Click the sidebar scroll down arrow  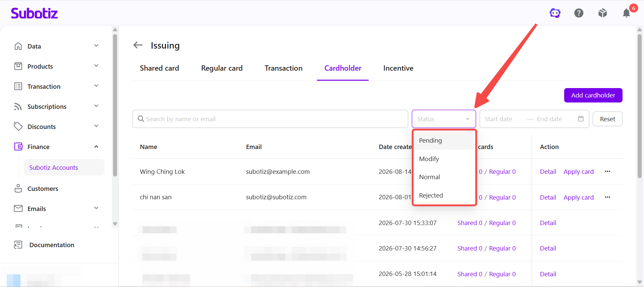(115, 224)
